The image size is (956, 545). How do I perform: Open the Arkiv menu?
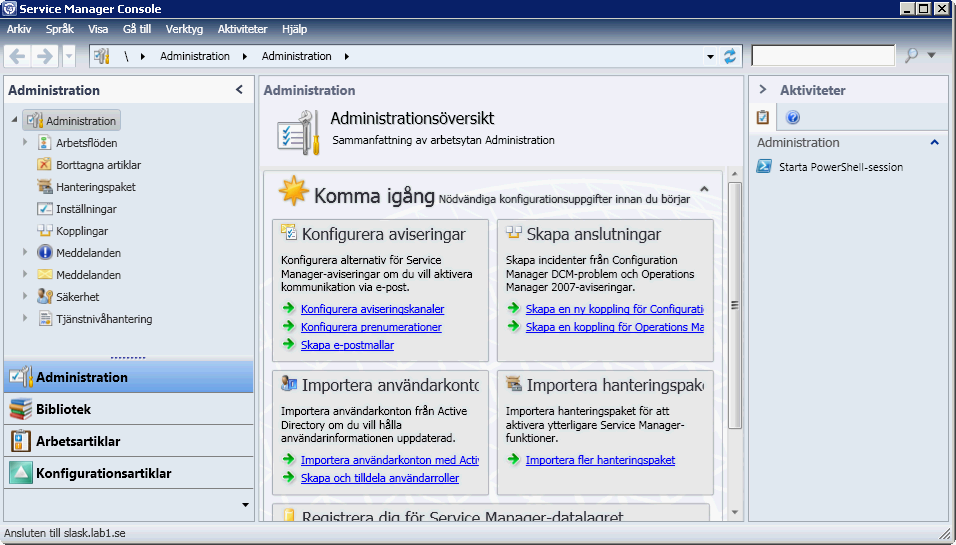pos(19,29)
